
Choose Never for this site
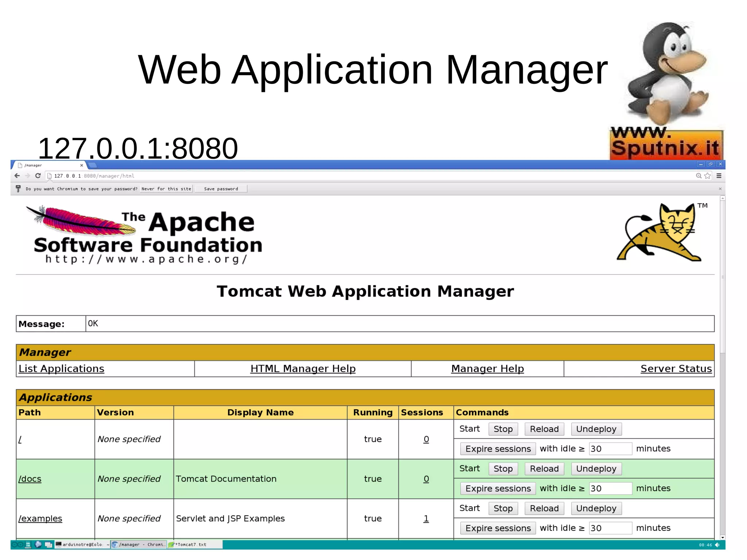click(x=166, y=189)
